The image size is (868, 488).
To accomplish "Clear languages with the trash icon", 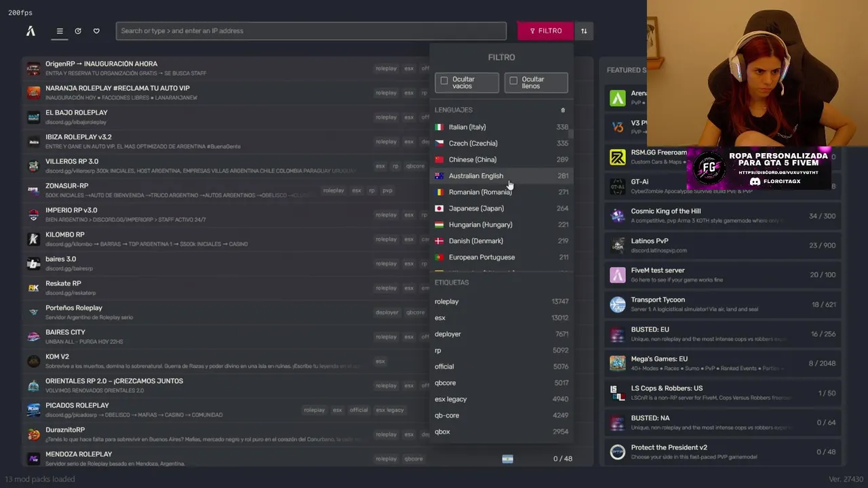I will click(x=562, y=110).
